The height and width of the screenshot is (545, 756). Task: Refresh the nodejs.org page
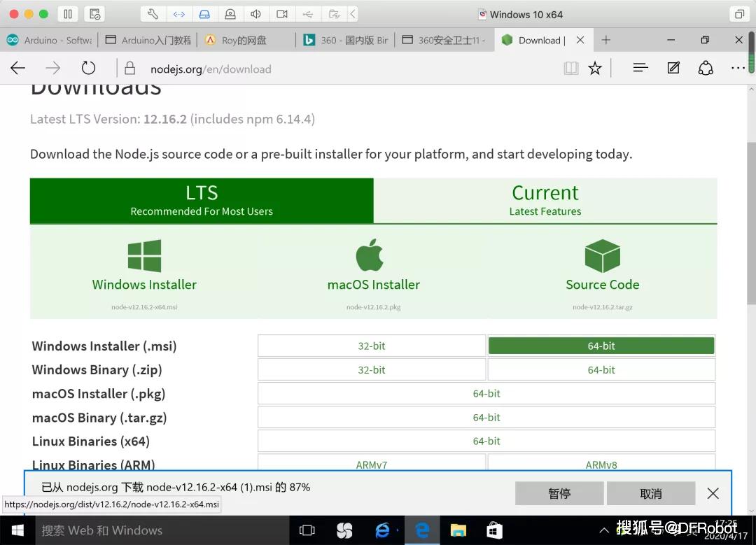click(88, 69)
